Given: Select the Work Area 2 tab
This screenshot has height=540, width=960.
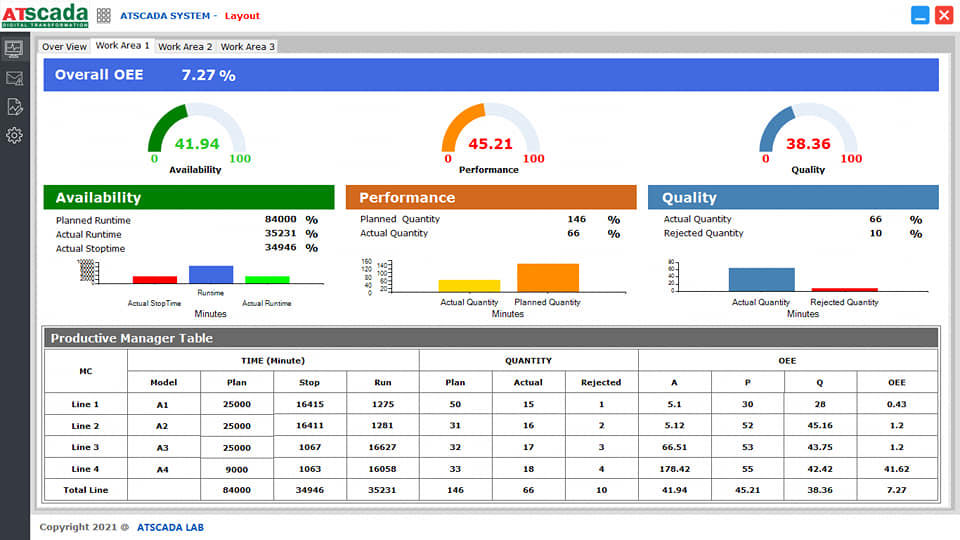Looking at the screenshot, I should 185,47.
